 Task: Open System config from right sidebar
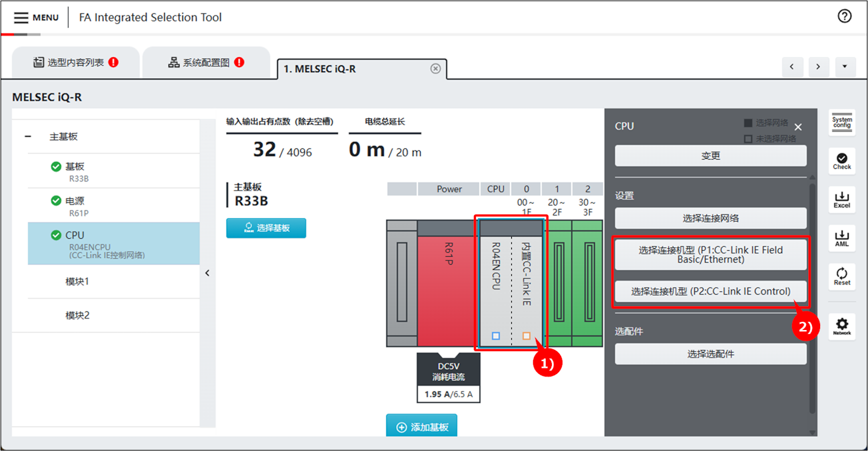841,123
